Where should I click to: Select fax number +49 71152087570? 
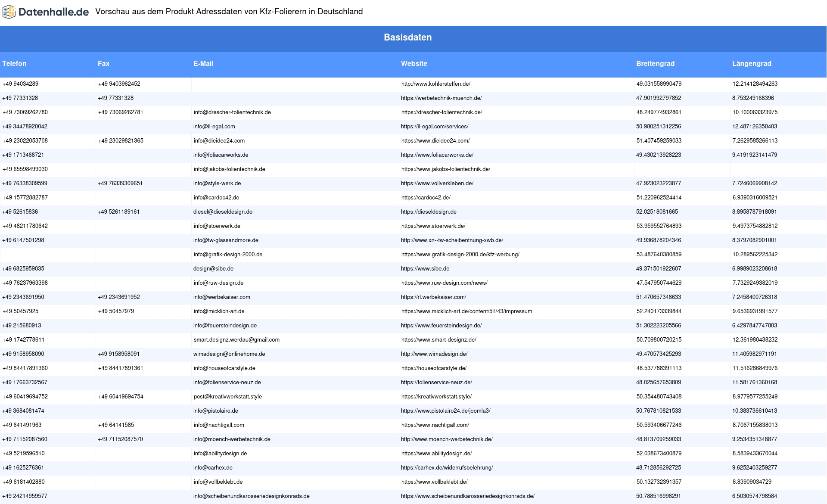point(120,439)
